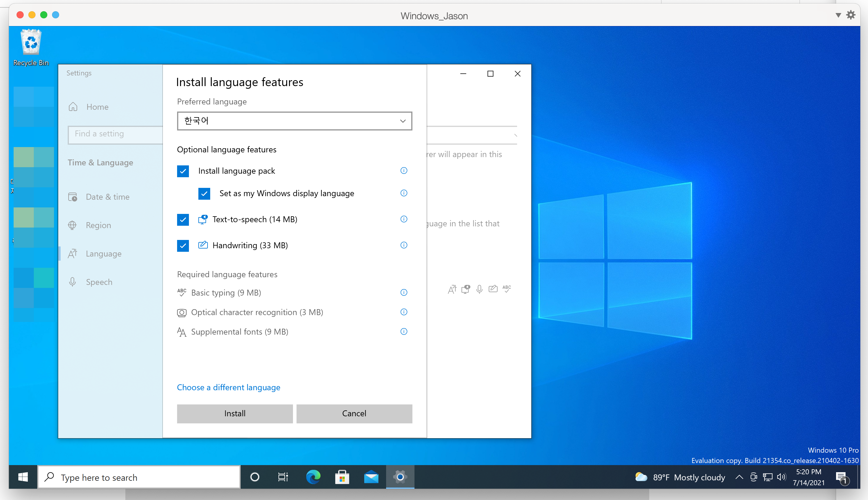Open info for Install language pack
The image size is (868, 500).
tap(404, 171)
